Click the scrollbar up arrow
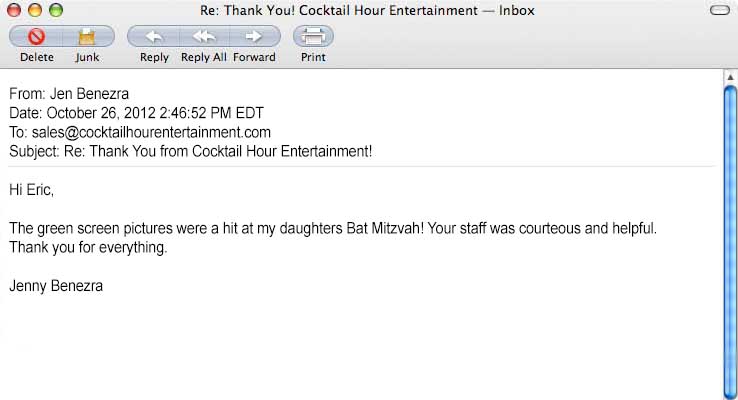Image resolution: width=738 pixels, height=400 pixels. coord(729,78)
